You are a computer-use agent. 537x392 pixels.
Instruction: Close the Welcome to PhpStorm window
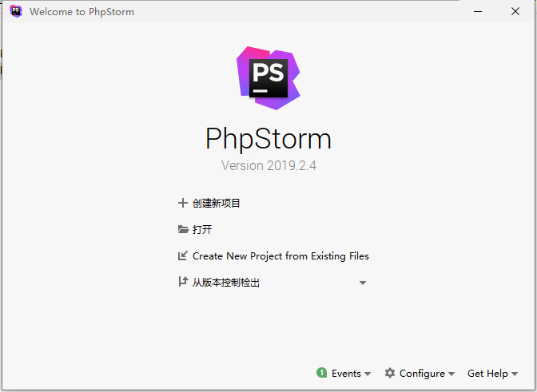pos(515,11)
